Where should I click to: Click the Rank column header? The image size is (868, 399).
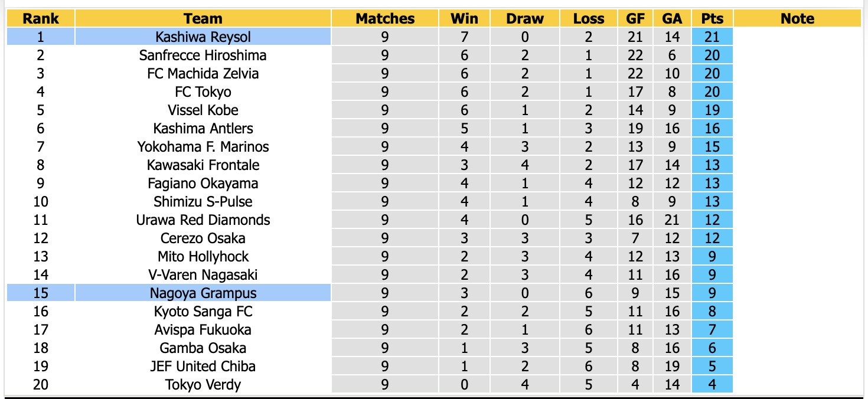41,18
